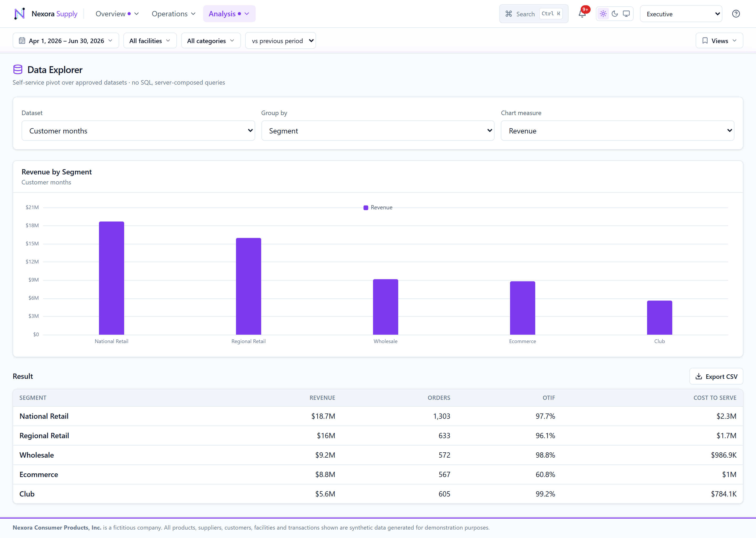Open the All facilities filter
This screenshot has width=756, height=538.
[x=150, y=41]
